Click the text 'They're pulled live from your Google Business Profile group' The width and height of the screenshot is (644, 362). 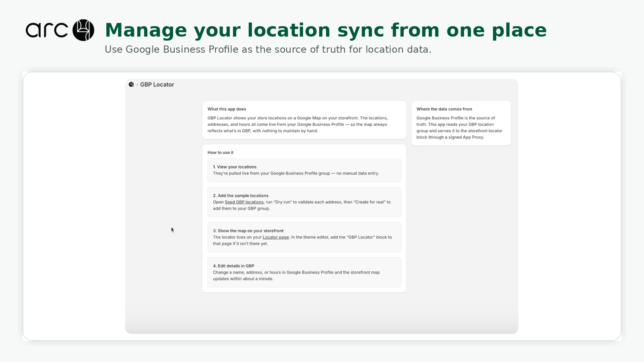point(271,173)
